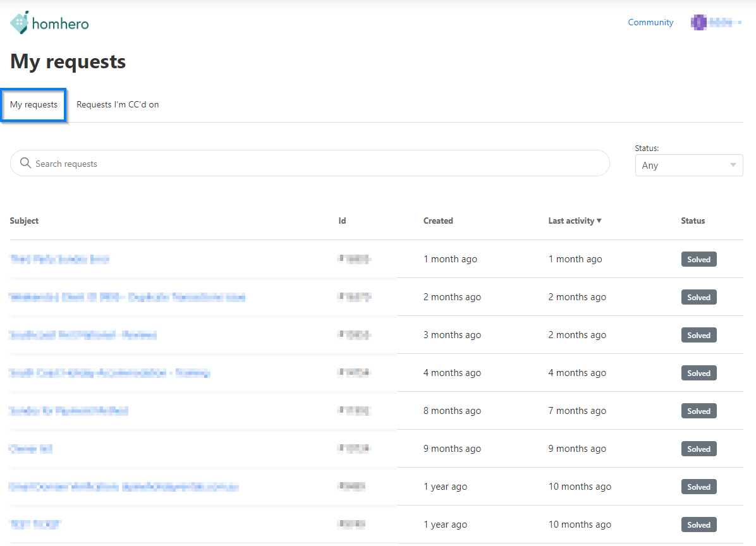Click the magnifier icon in the search bar
This screenshot has width=756, height=546.
(x=25, y=163)
